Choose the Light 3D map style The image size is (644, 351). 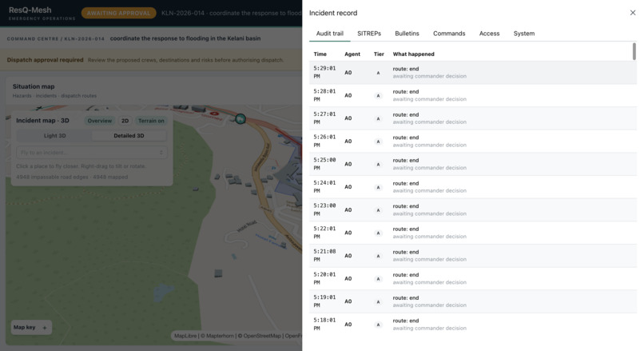(54, 136)
